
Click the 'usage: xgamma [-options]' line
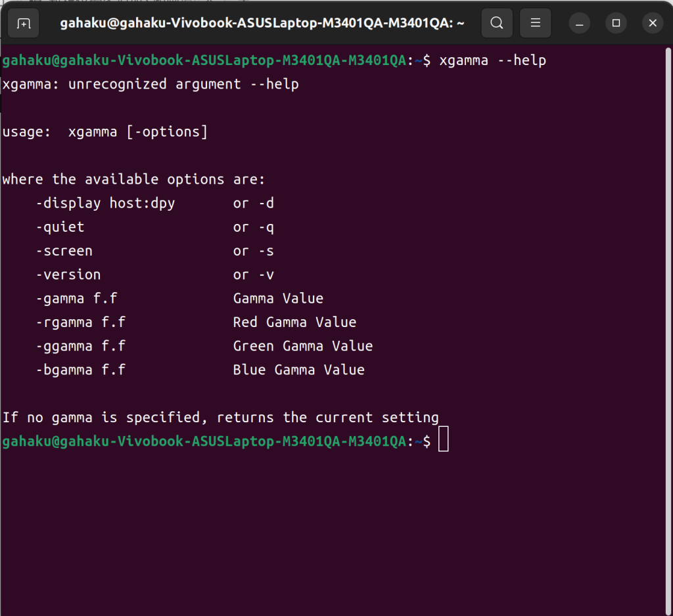point(104,132)
